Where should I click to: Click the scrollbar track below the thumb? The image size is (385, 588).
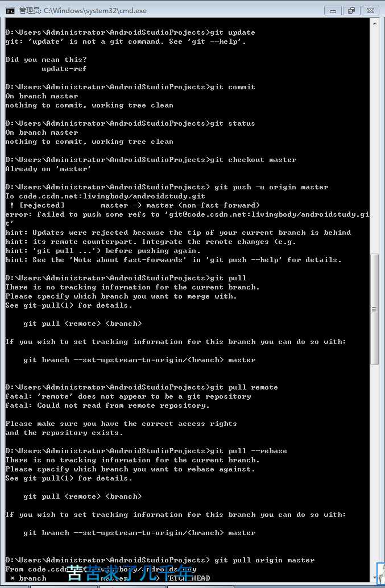pos(375,469)
